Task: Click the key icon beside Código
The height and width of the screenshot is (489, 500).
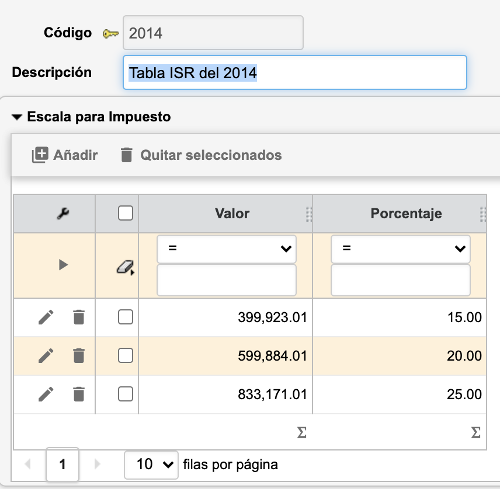Action: [110, 34]
